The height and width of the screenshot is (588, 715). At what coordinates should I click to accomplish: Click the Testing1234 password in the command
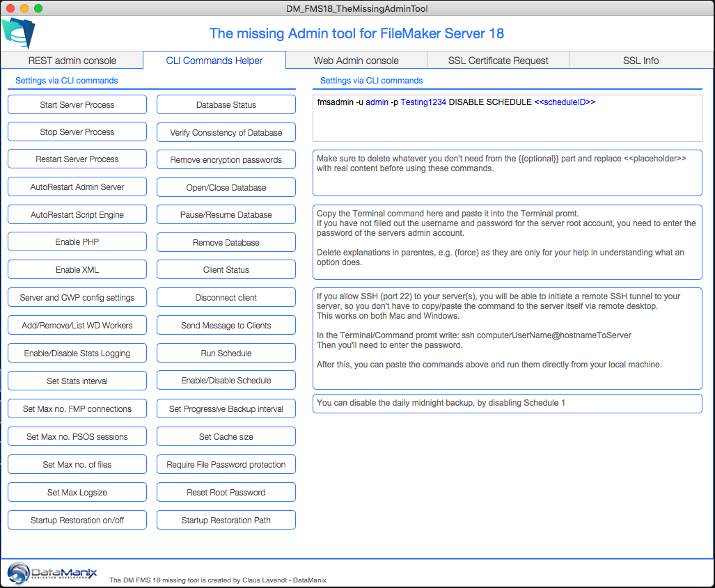pyautogui.click(x=423, y=102)
